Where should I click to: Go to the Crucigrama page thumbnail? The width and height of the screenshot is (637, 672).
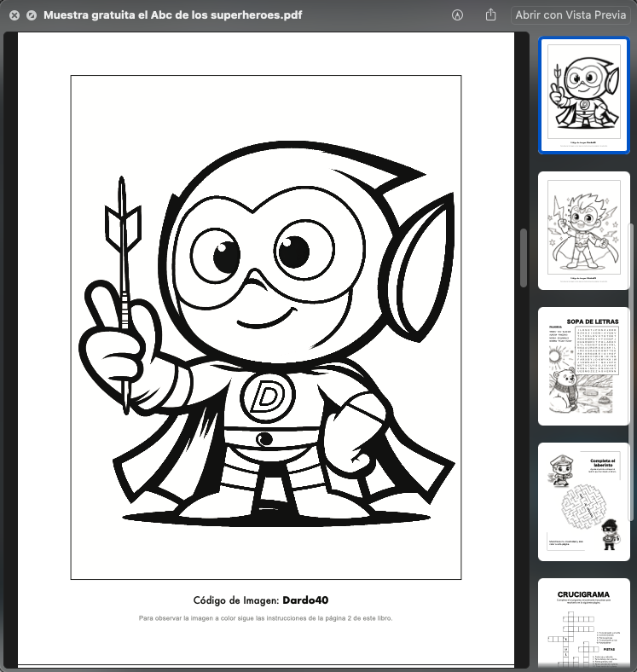[x=584, y=625]
